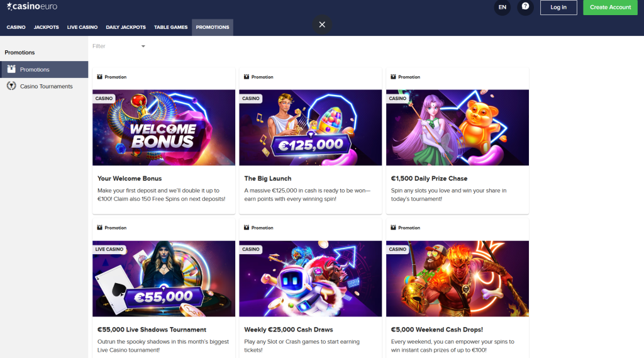
Task: Click gift icon above Live Shadows Tournament card
Action: coord(99,228)
